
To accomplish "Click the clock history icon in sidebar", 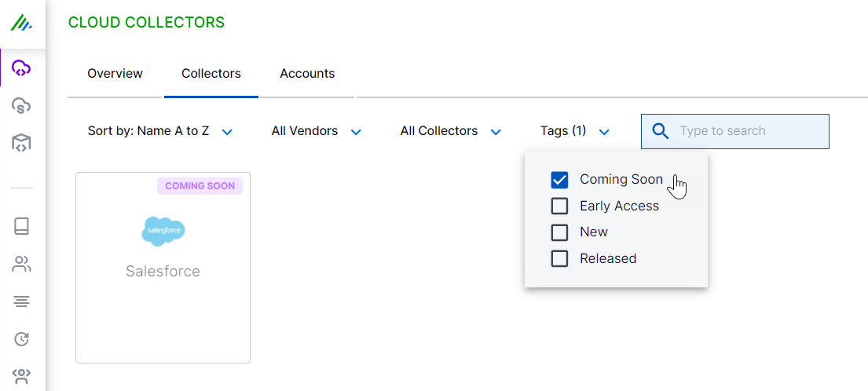I will click(x=21, y=339).
